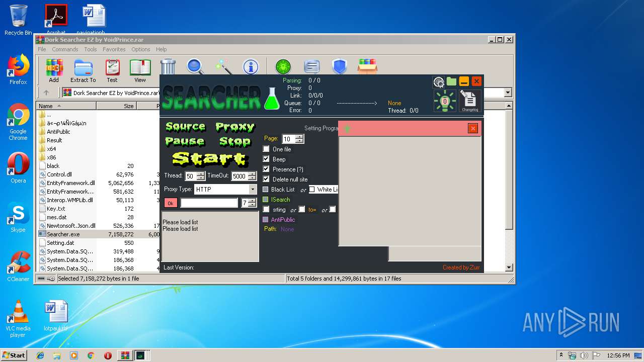Click the up-one-level arrow in WinRAR
644x362 pixels.
(x=46, y=93)
